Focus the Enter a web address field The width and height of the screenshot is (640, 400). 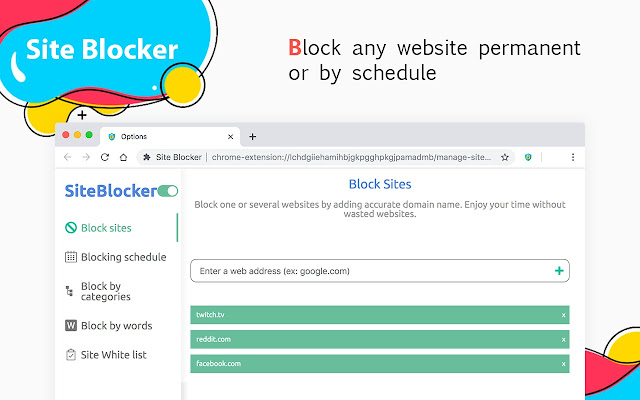coord(380,271)
